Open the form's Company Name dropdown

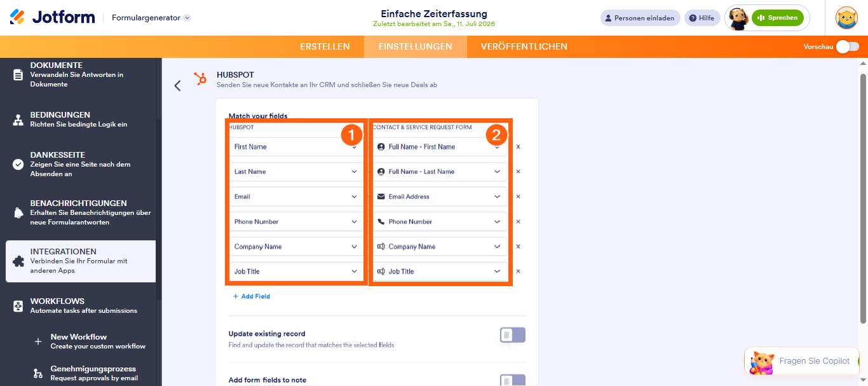coord(440,247)
